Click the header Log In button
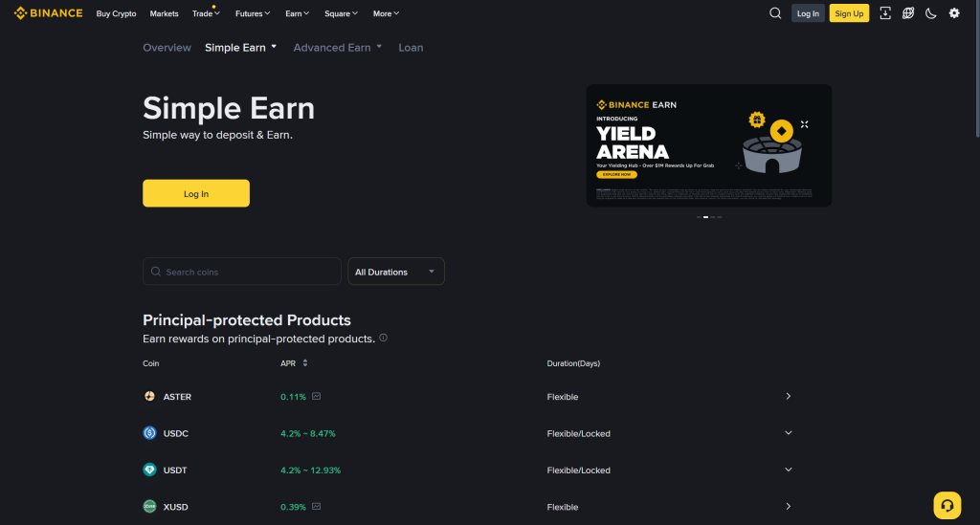 click(808, 13)
